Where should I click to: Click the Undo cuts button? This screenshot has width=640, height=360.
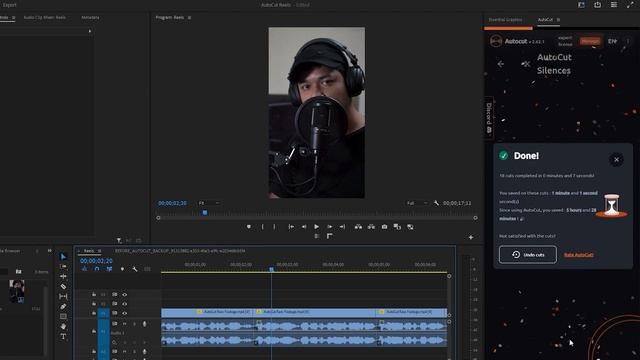click(528, 254)
